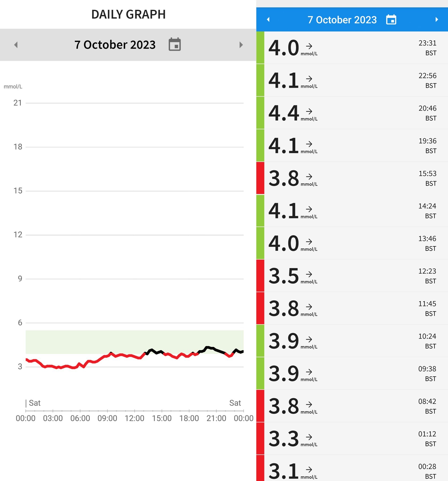Click red low indicator for 15:53 reading
The height and width of the screenshot is (481, 448).
[260, 178]
